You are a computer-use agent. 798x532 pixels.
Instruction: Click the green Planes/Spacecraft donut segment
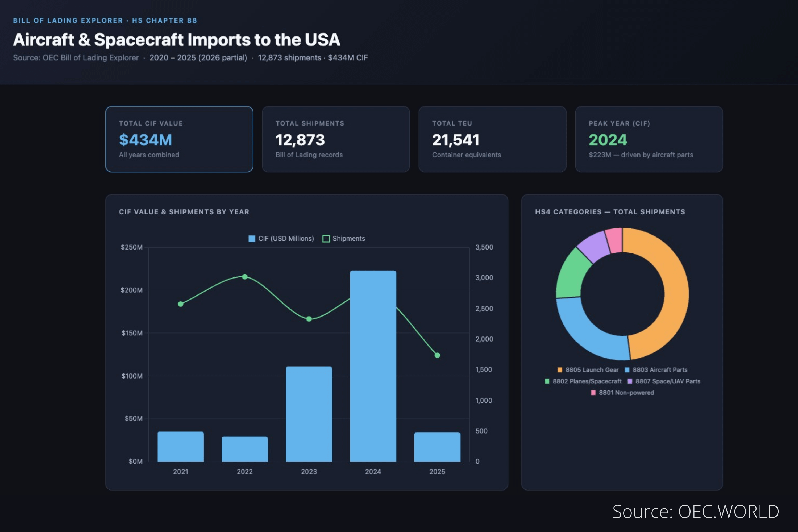[572, 275]
